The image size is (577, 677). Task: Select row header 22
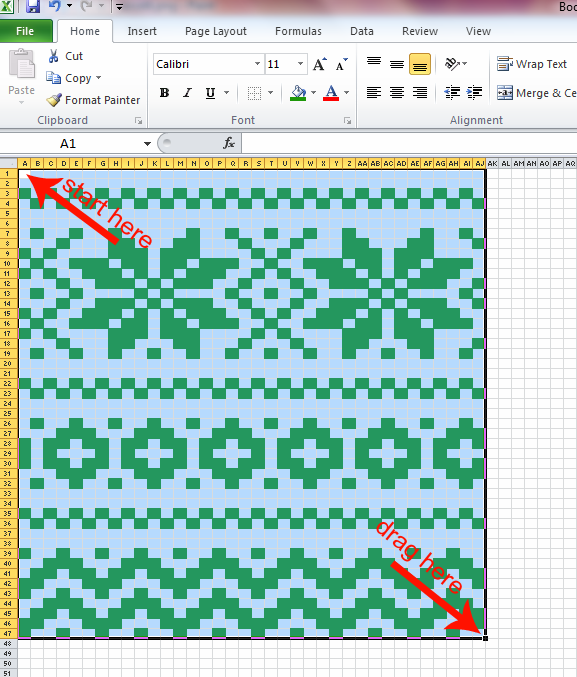[x=8, y=383]
